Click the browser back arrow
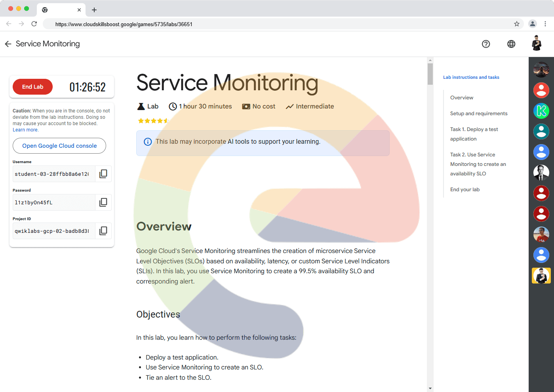Image resolution: width=554 pixels, height=392 pixels. 9,24
